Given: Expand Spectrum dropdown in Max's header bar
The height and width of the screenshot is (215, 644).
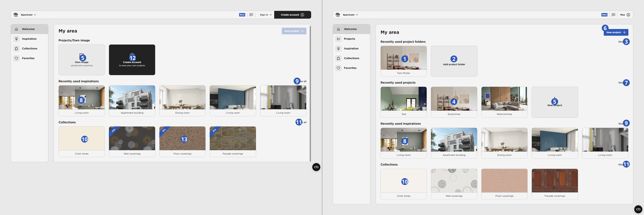Looking at the screenshot, I should (350, 15).
